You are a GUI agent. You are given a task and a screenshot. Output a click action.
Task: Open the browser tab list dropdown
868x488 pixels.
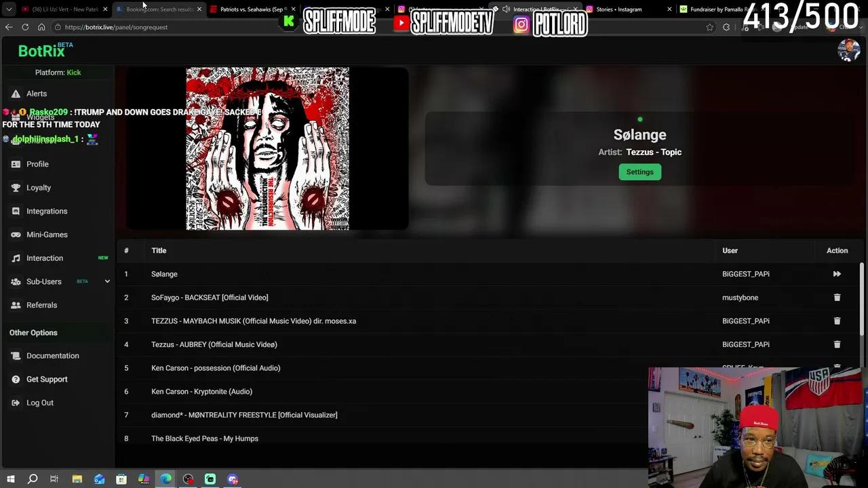tap(9, 9)
